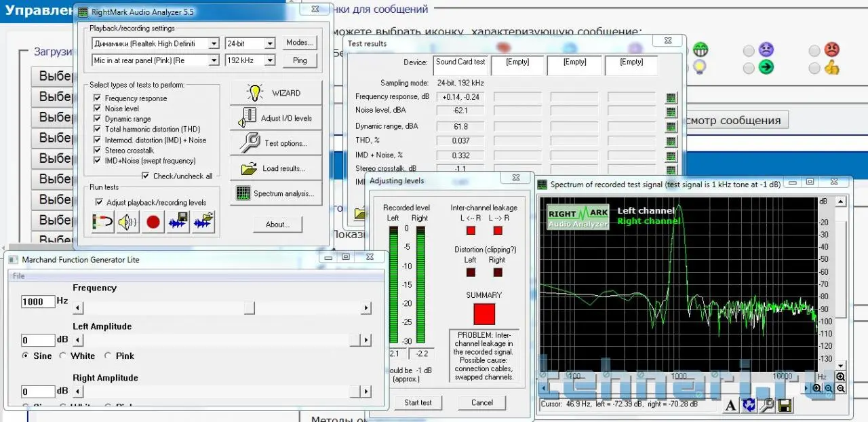Screen dimensions: 868x422
Task: Click the thumbs-up emoticon
Action: (831, 67)
